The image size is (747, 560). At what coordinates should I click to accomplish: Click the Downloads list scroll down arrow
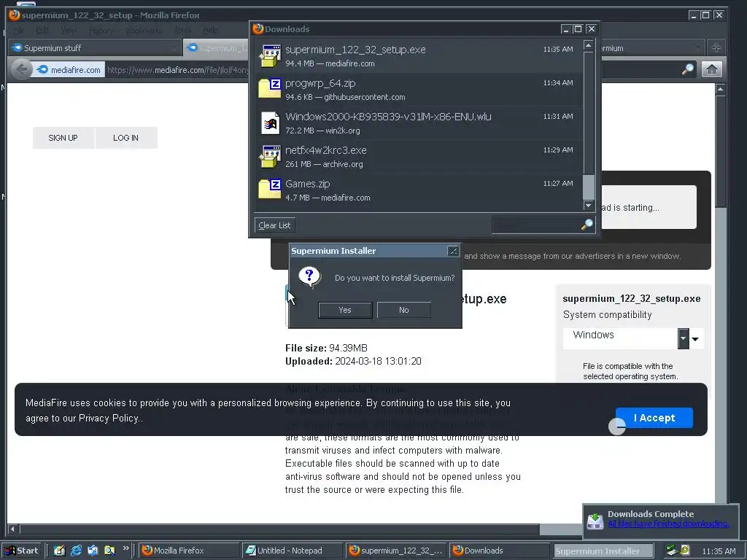[589, 205]
